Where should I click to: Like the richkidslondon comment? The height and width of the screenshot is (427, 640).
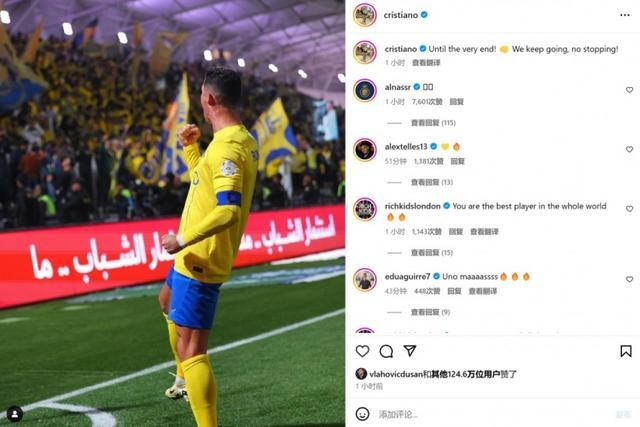pyautogui.click(x=629, y=209)
